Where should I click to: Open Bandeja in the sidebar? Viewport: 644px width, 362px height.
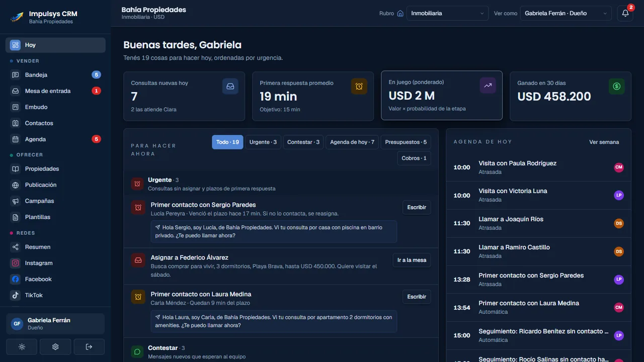(x=55, y=75)
